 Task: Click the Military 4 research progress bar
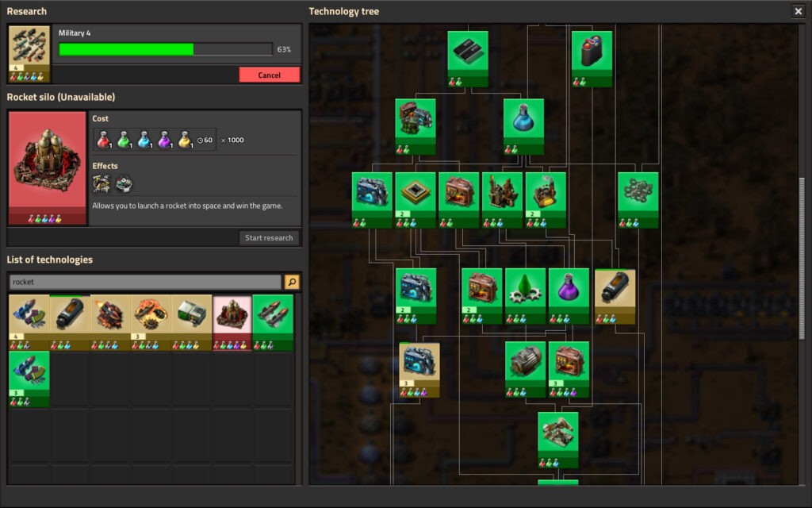tap(165, 49)
